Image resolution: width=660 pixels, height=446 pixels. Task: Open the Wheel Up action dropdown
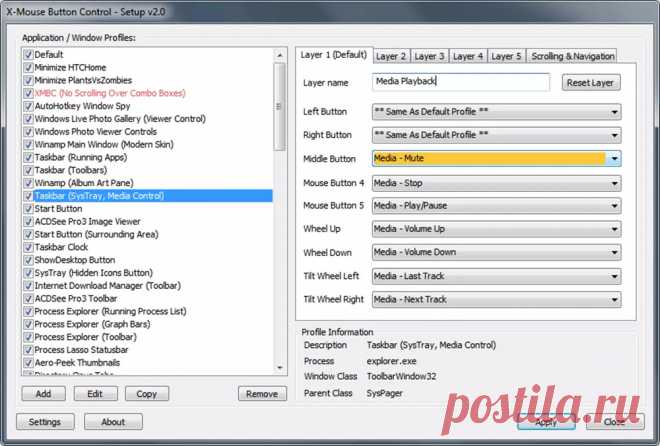(x=614, y=229)
